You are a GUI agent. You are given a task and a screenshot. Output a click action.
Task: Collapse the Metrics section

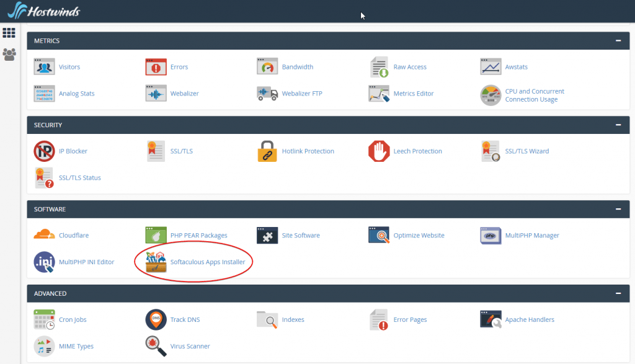pos(618,41)
